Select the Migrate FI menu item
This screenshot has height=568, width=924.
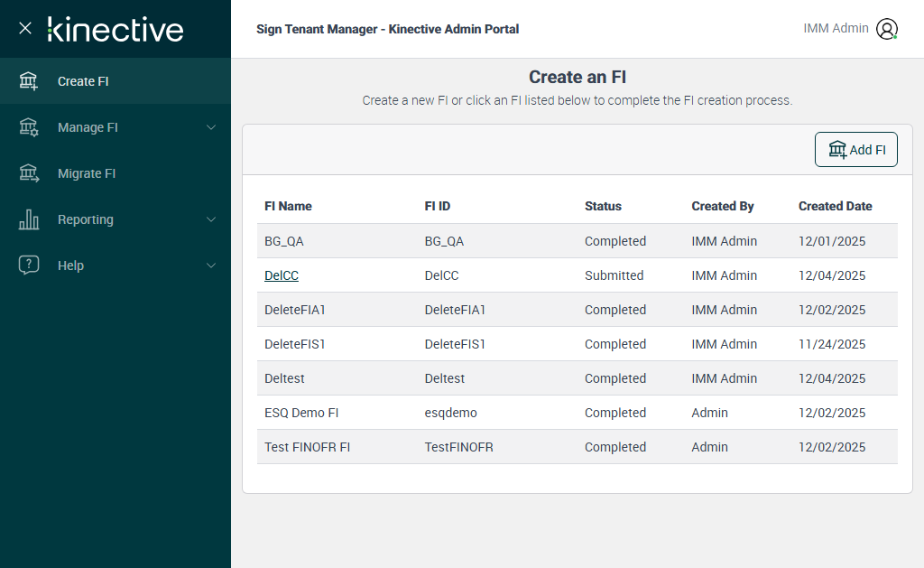(x=87, y=173)
